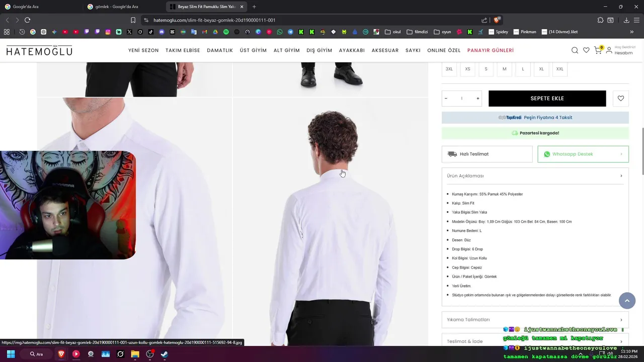Select size XL
Screen dimensions: 644x362
tap(541, 69)
